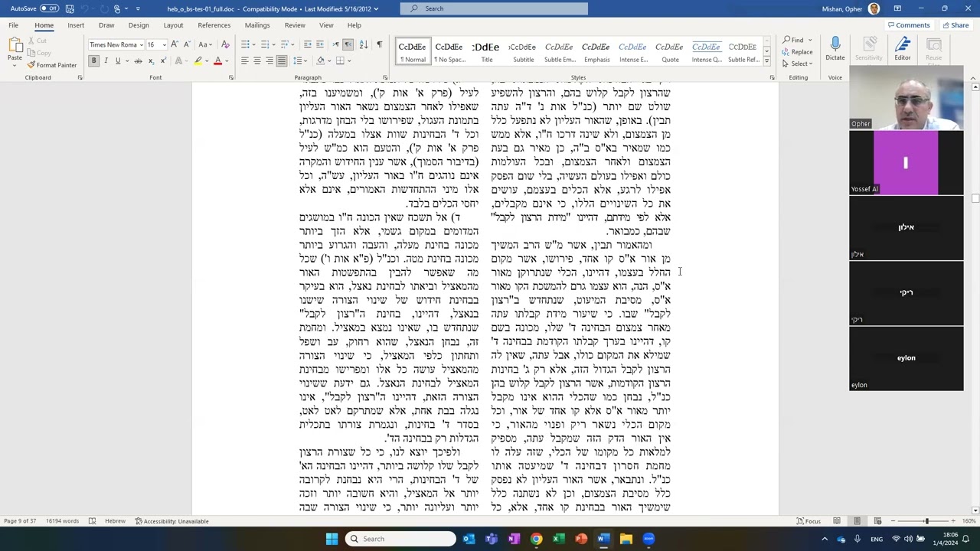This screenshot has width=980, height=551.
Task: Click the Format Painter tool
Action: point(52,65)
